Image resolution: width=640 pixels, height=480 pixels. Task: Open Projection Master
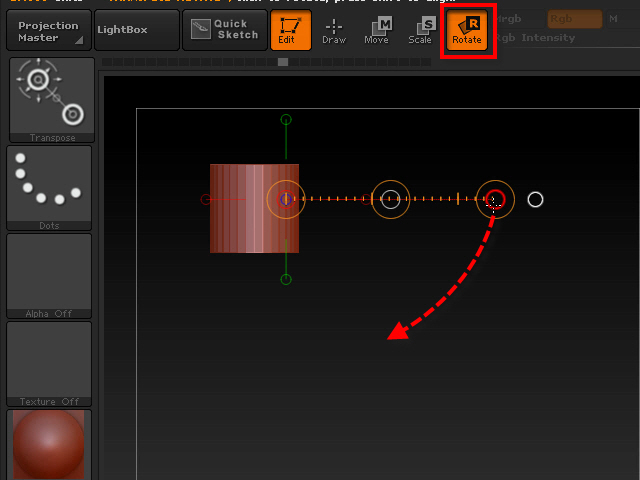click(x=49, y=30)
